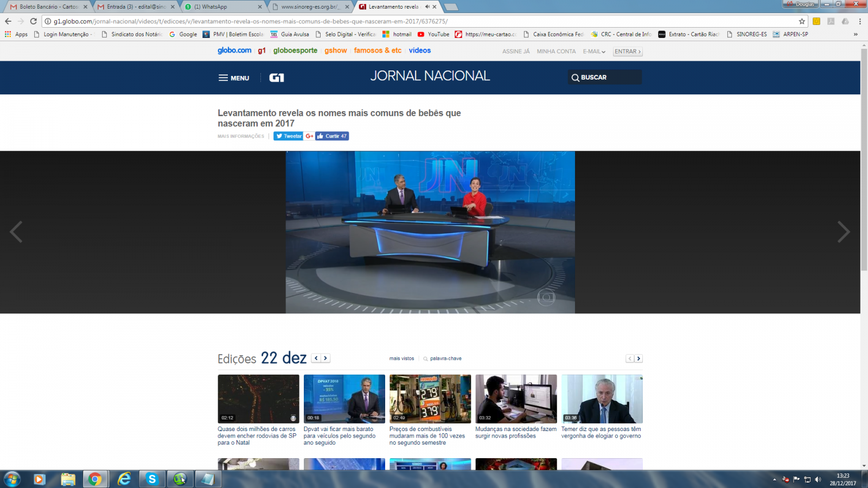Click MAIS INFORMAÇÕES under the headline
The image size is (868, 488).
[x=241, y=136]
